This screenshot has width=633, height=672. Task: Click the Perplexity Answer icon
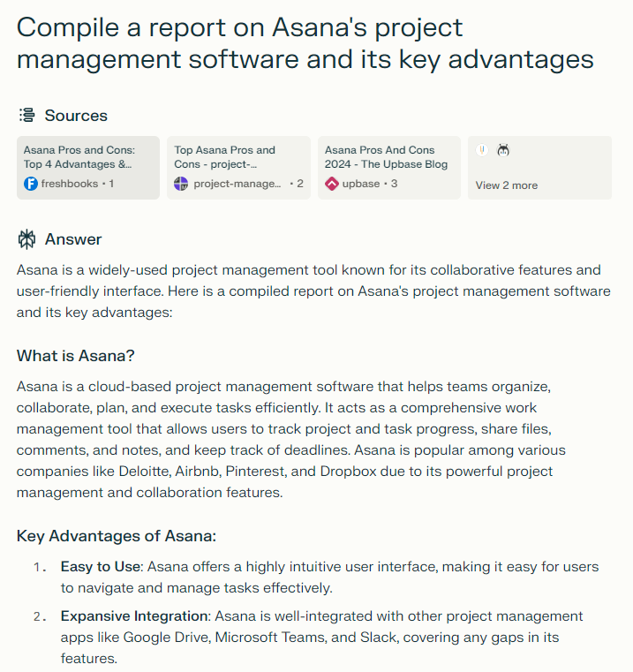(x=27, y=239)
